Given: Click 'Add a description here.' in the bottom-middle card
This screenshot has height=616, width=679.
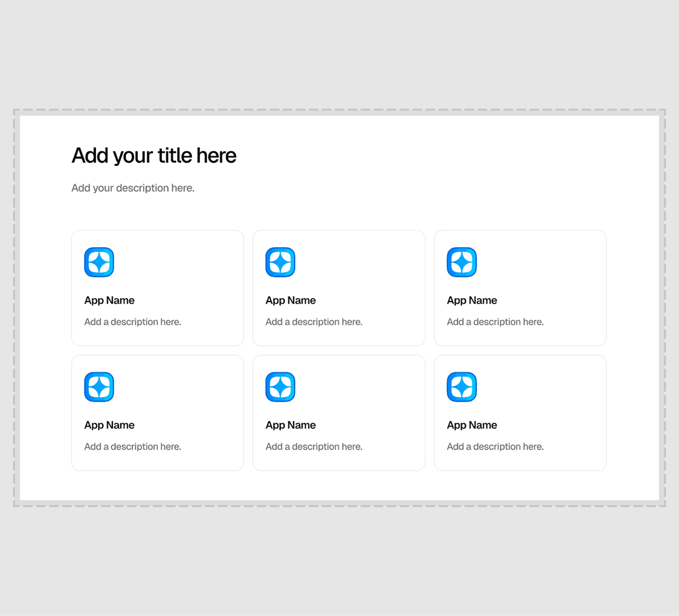Looking at the screenshot, I should point(314,447).
